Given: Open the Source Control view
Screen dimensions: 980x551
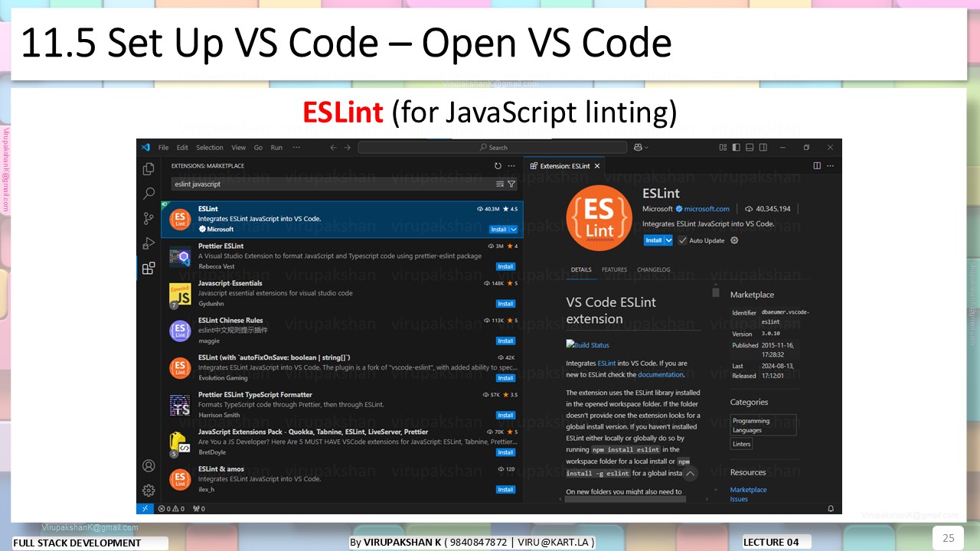Looking at the screenshot, I should coord(149,218).
